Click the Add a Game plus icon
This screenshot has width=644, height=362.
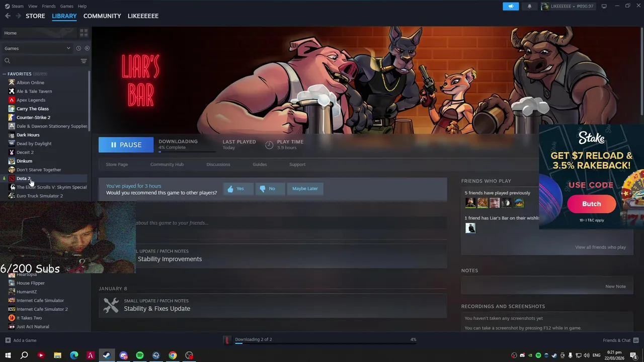pos(8,340)
